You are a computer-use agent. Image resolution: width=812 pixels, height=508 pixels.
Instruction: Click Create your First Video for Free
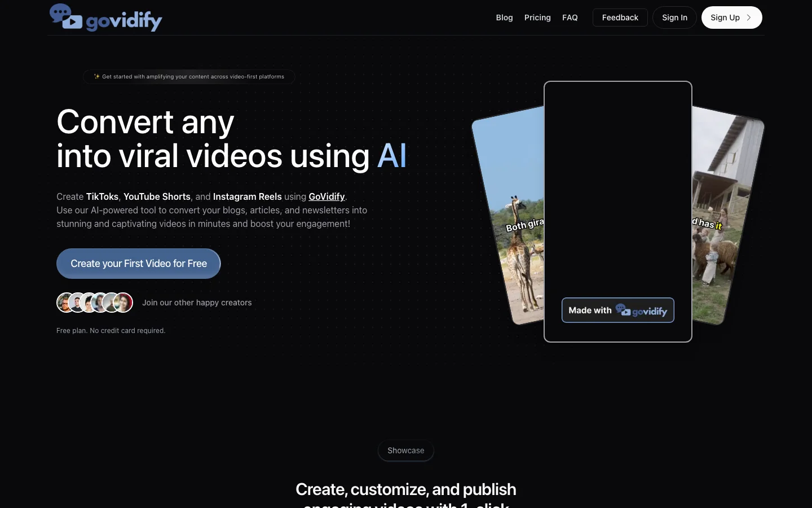tap(139, 264)
